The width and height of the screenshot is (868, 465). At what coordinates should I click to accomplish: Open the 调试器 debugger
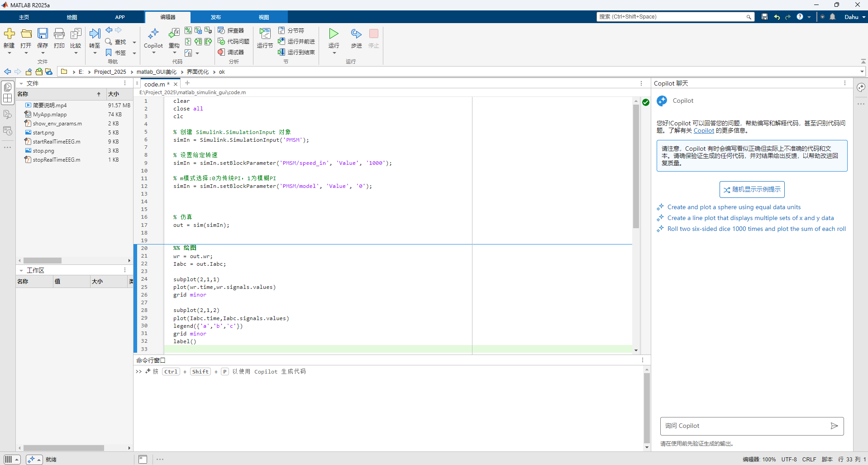coord(231,52)
